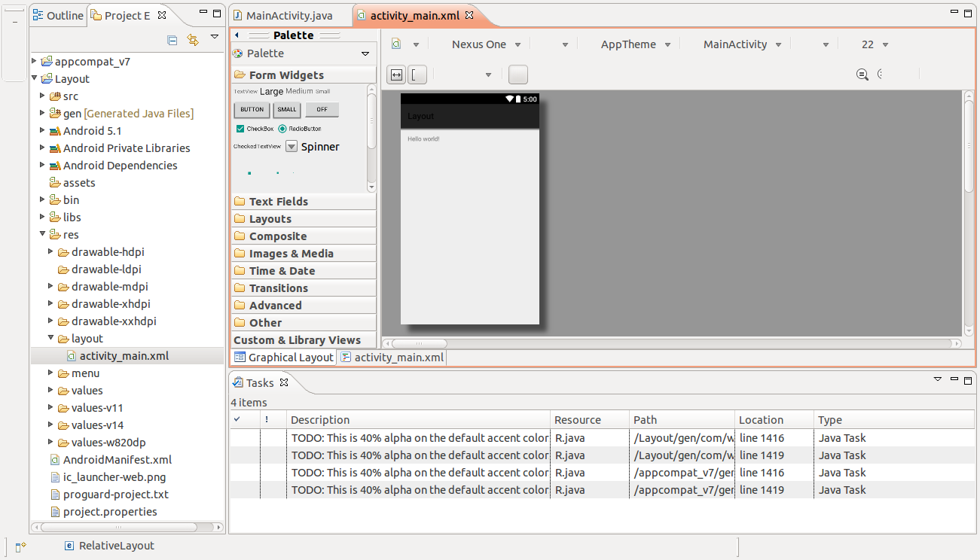
Task: Click the horizontal scrollbar under the layout canvas
Action: point(672,344)
